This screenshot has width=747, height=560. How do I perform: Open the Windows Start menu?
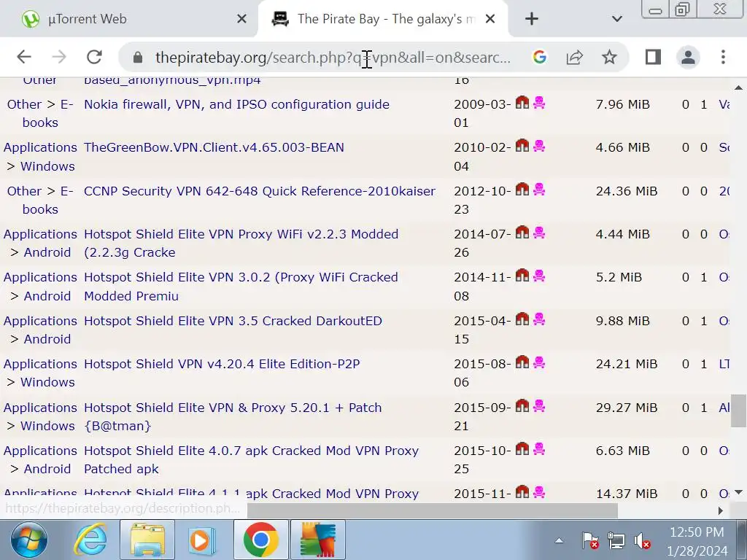(x=29, y=540)
